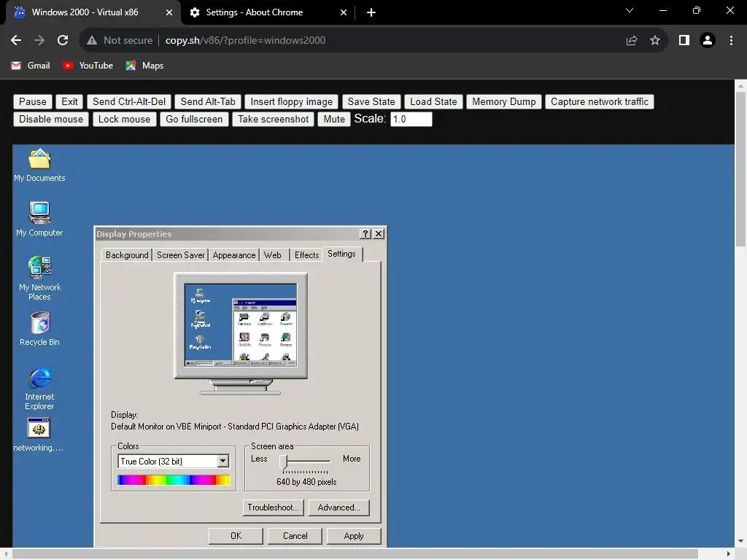The image size is (747, 560).
Task: Bookmark this page with the star icon
Action: (655, 41)
